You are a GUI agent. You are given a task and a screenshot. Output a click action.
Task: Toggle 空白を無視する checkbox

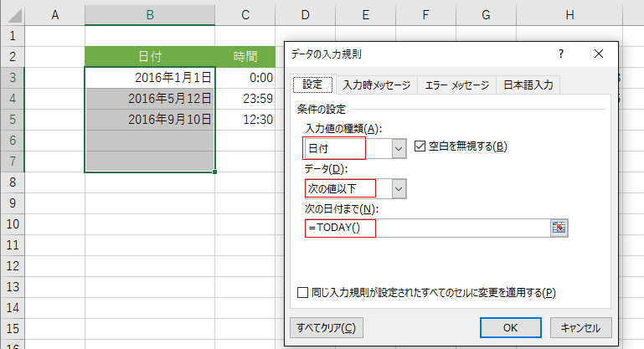(420, 146)
